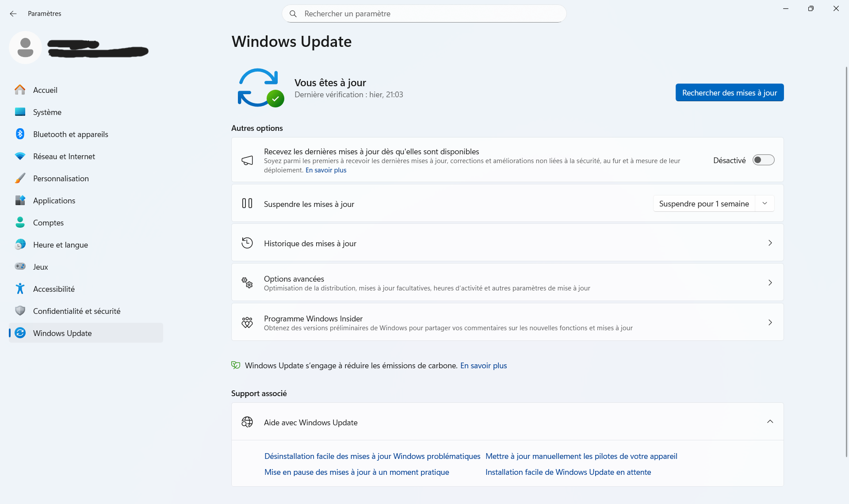Open 'Historique des mises à jour'

pos(507,243)
